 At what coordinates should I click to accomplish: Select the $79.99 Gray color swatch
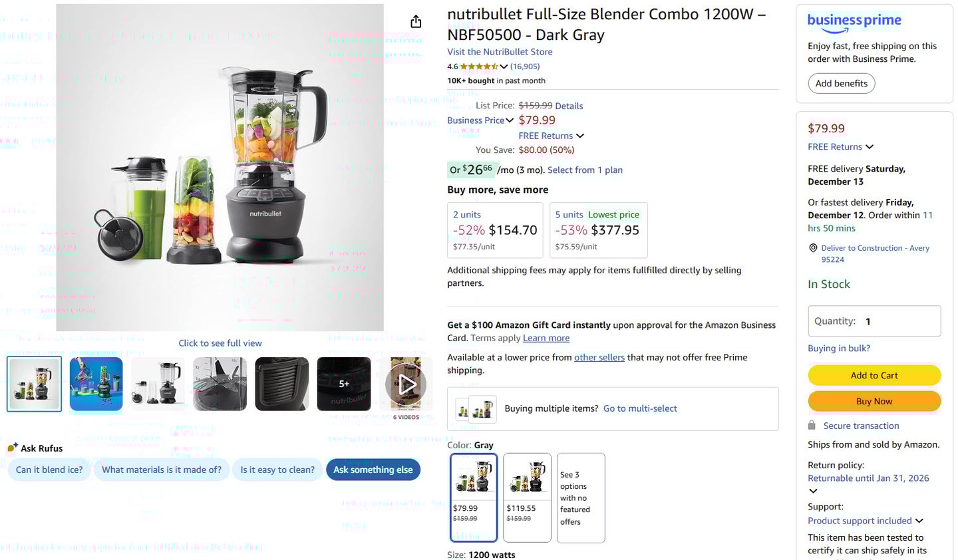coord(474,497)
